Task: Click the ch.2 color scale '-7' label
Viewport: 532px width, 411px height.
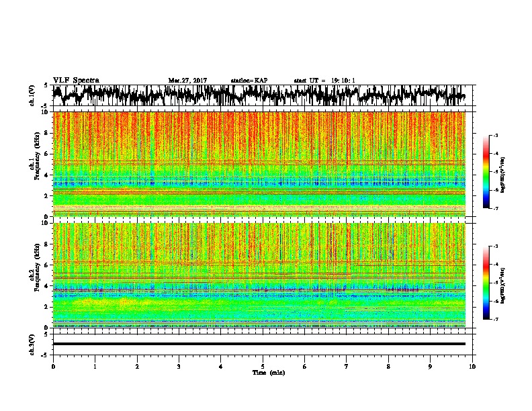Action: (496, 319)
